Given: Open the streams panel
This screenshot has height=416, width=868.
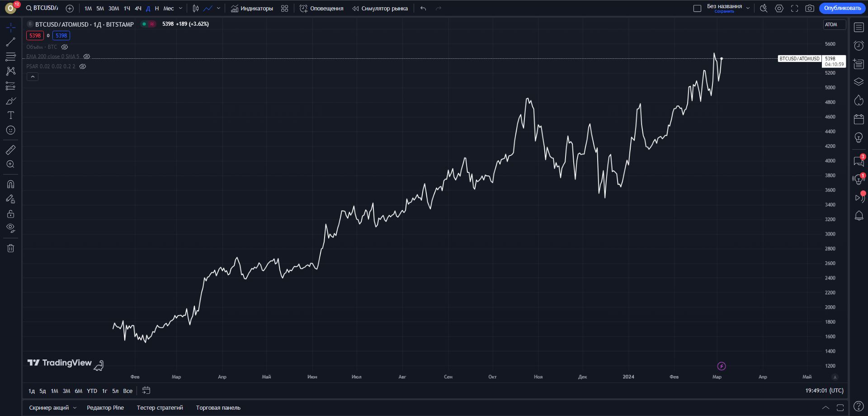Looking at the screenshot, I should click(x=859, y=198).
